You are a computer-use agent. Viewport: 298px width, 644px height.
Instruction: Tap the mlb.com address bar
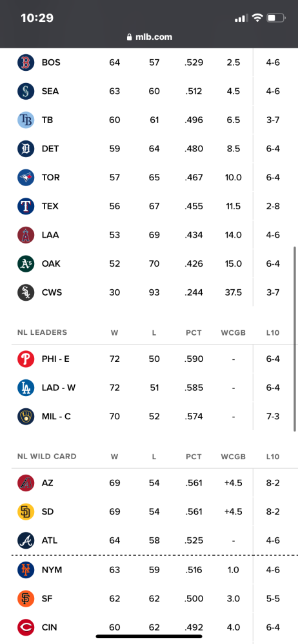(x=149, y=37)
